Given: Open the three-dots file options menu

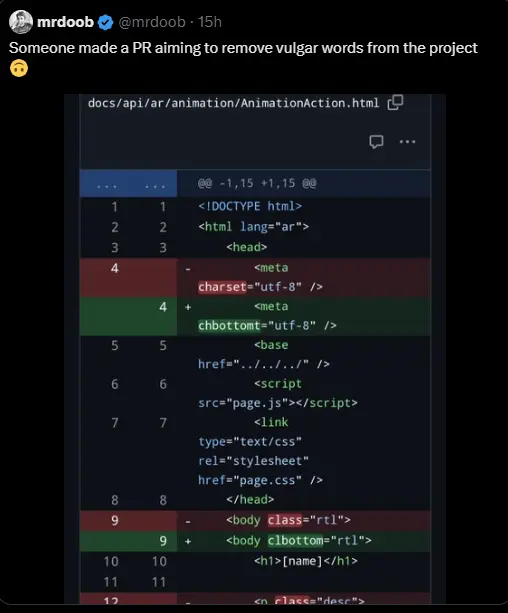Looking at the screenshot, I should 407,142.
